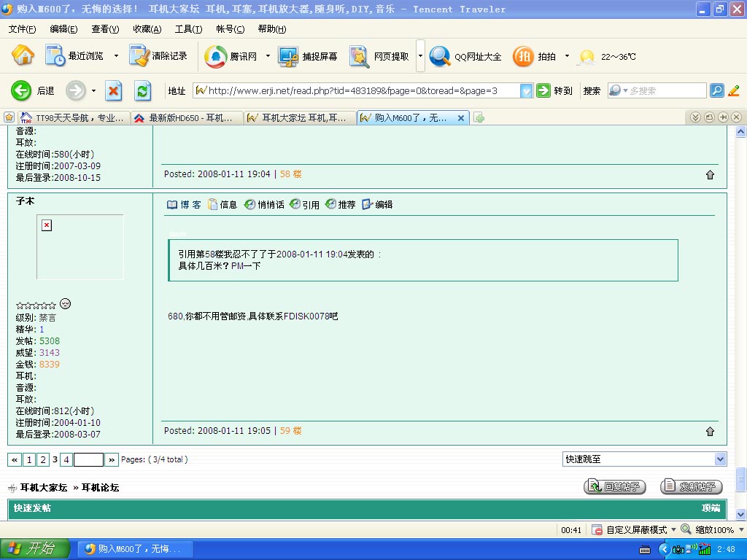The width and height of the screenshot is (747, 560).
Task: Click last page » button
Action: [112, 459]
